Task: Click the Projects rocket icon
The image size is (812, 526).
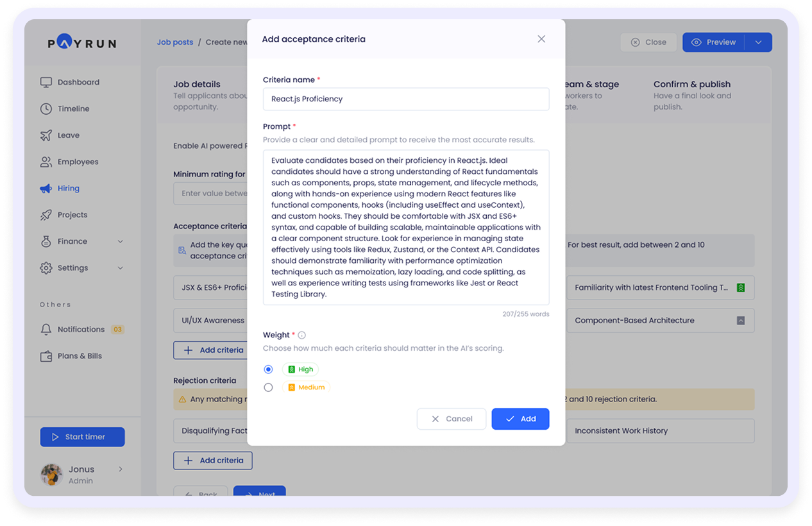Action: tap(46, 215)
